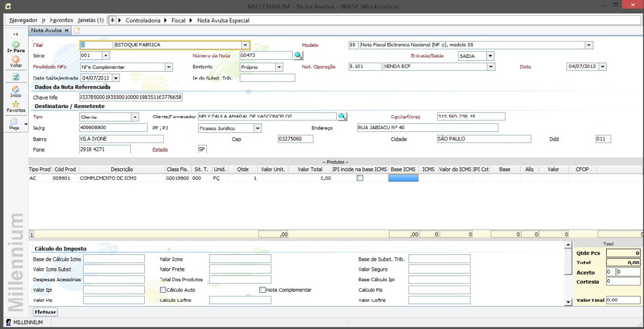Go to Início home icon
The height and width of the screenshot is (329, 644).
(x=15, y=89)
